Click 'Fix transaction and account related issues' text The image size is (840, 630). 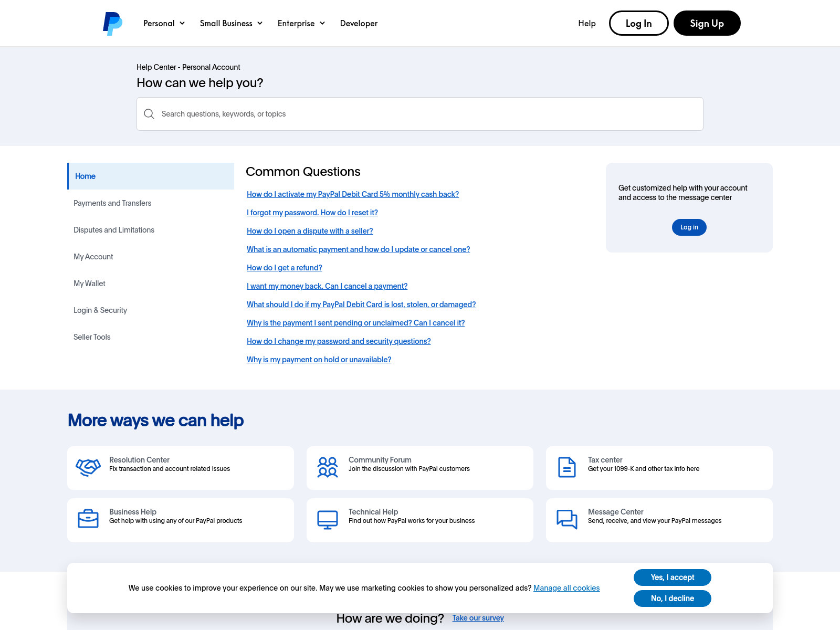click(170, 469)
